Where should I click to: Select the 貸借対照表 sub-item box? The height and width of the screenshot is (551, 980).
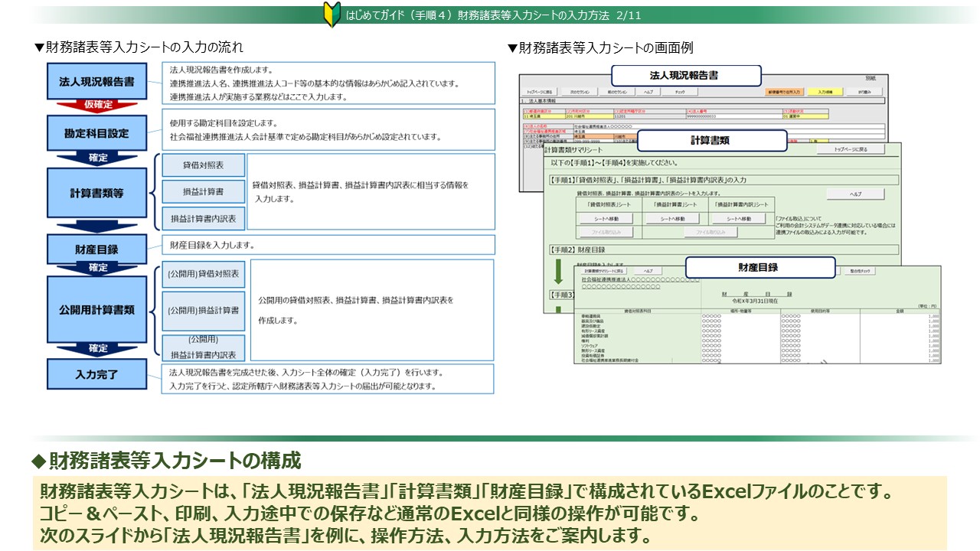[203, 165]
